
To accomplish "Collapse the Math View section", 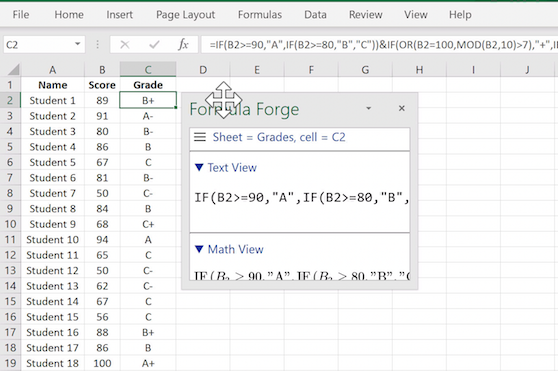I will coord(199,249).
